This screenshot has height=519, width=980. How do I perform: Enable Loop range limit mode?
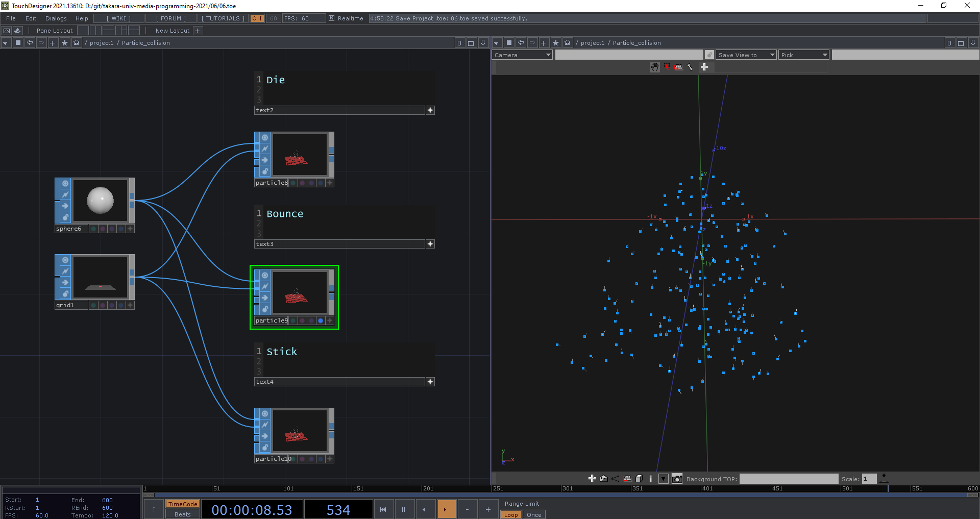tap(510, 514)
